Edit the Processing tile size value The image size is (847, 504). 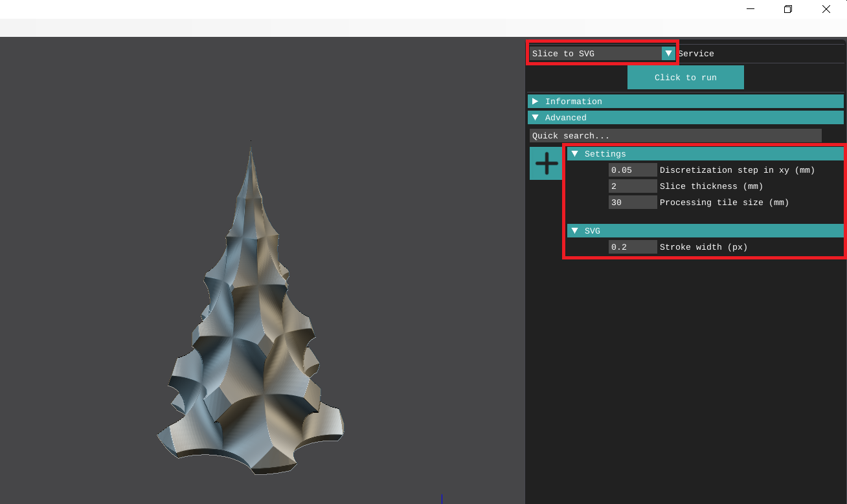click(633, 203)
